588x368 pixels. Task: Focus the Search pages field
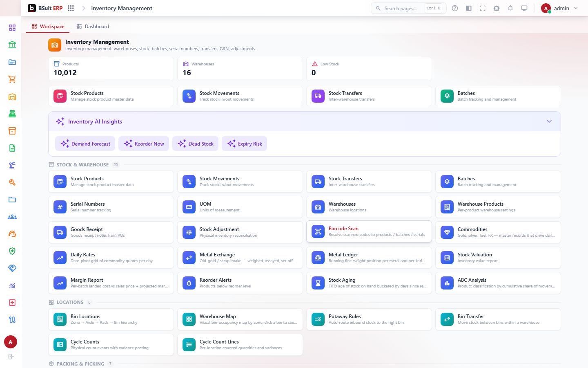click(x=408, y=8)
